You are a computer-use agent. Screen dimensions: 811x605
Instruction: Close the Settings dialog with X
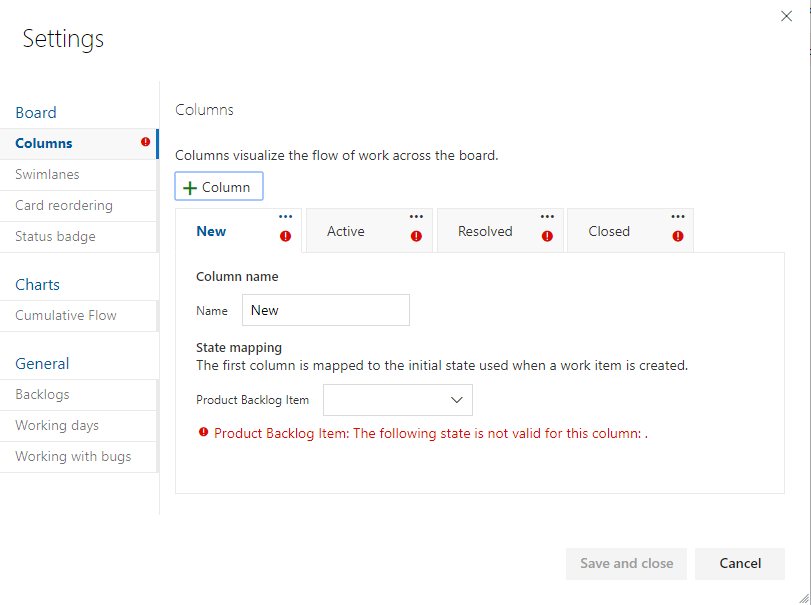click(786, 16)
